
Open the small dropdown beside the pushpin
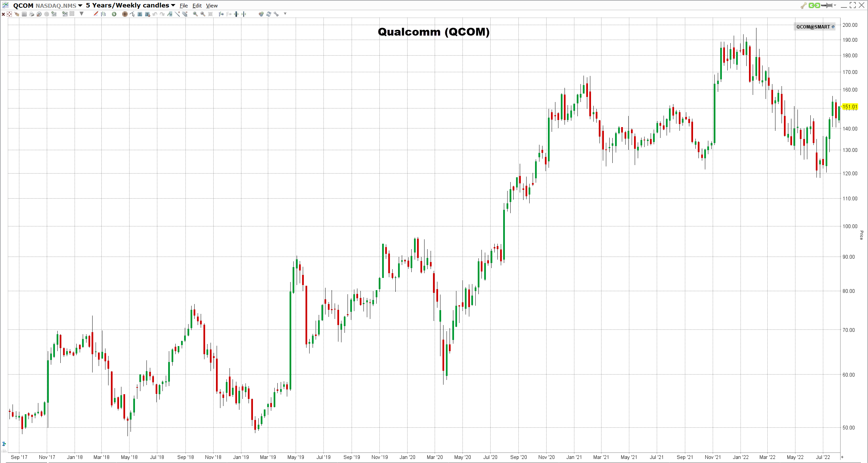[835, 5]
